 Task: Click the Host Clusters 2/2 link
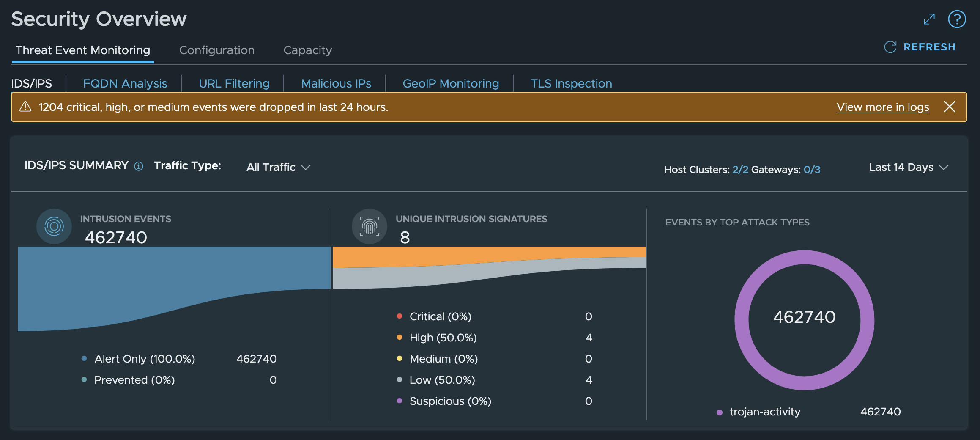click(x=740, y=170)
